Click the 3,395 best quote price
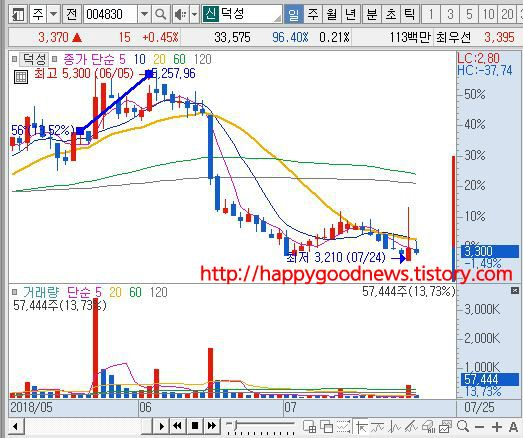 click(x=499, y=37)
